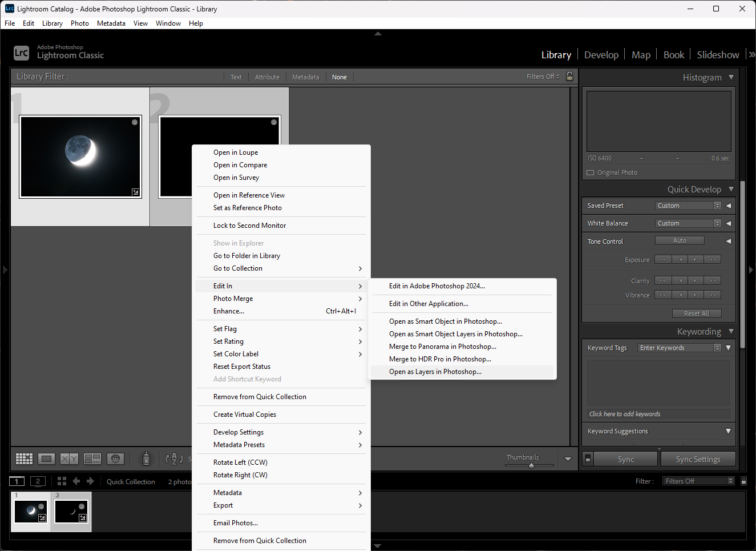
Task: Click the 'Click here to add keywords' field
Action: (658, 414)
